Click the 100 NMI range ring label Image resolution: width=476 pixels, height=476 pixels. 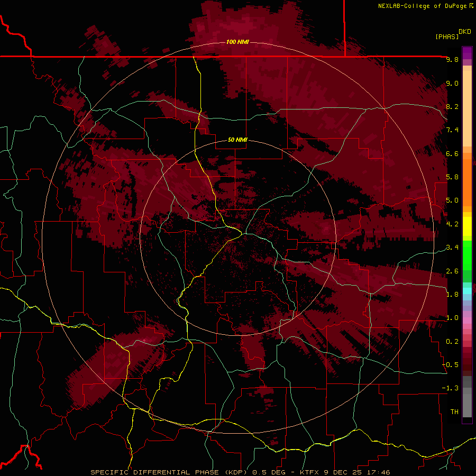point(237,42)
